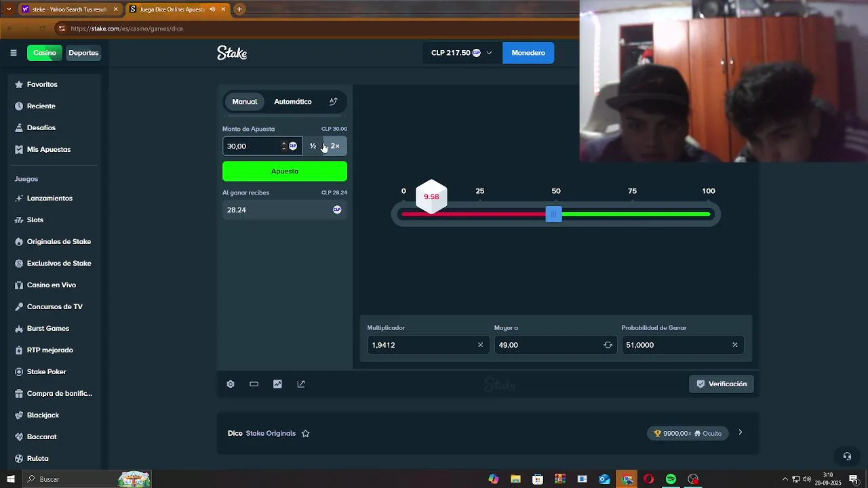Image resolution: width=868 pixels, height=488 pixels.
Task: Click the blue dice slider handle
Action: pos(554,215)
